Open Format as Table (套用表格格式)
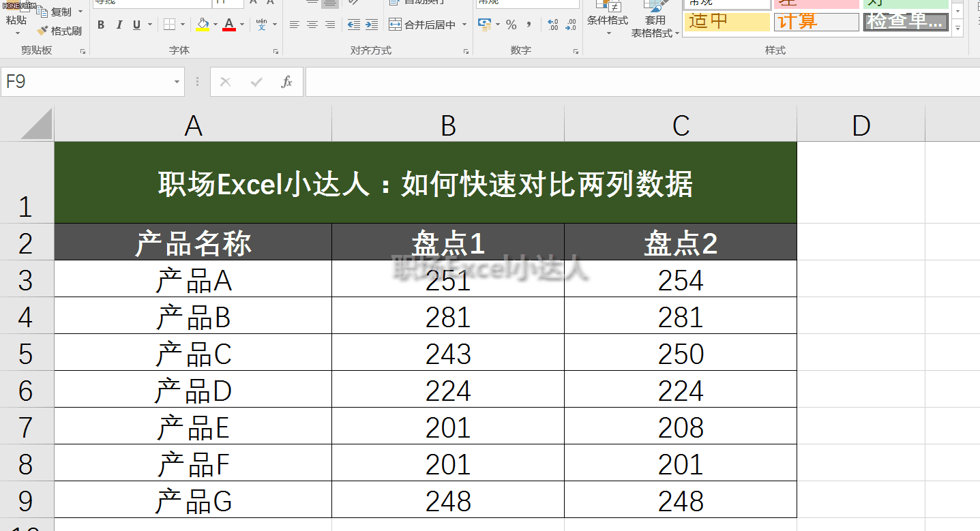The height and width of the screenshot is (531, 980). [655, 20]
